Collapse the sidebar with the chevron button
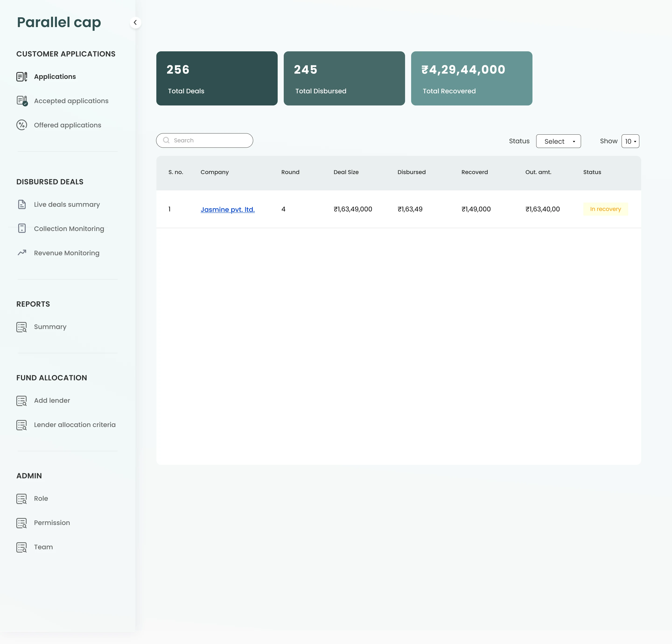This screenshot has height=644, width=672. (x=135, y=23)
